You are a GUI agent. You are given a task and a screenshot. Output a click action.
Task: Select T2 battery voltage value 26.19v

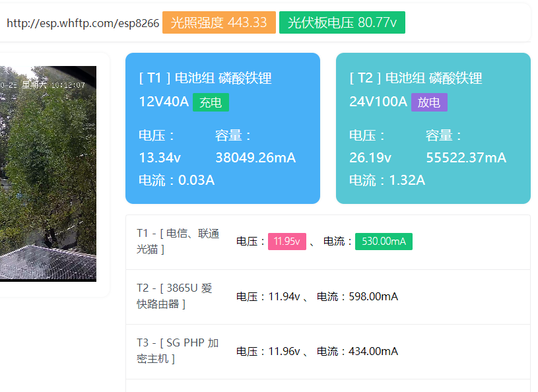coord(370,158)
